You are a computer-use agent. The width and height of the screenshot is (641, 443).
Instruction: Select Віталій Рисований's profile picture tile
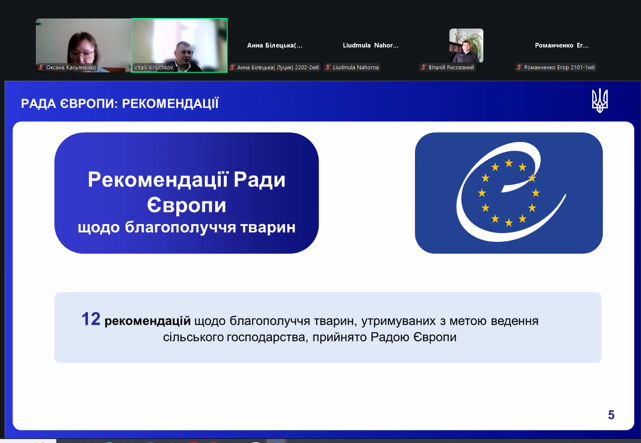[466, 45]
